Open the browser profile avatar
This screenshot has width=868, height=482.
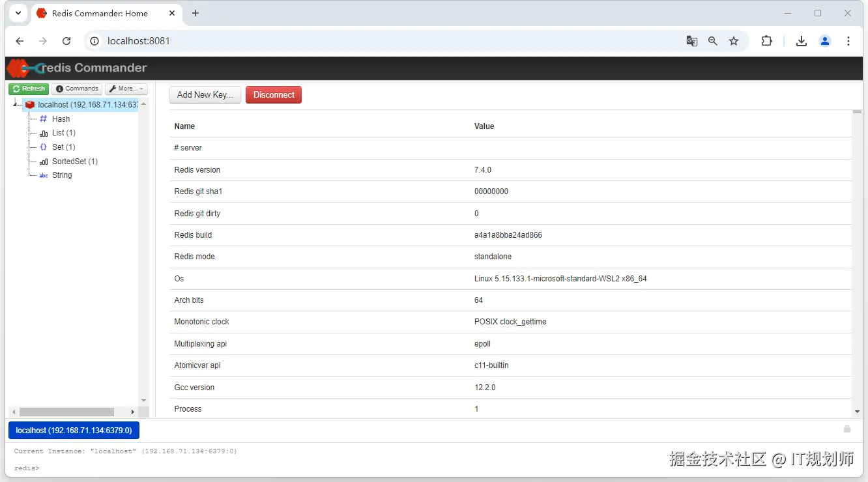tap(825, 41)
